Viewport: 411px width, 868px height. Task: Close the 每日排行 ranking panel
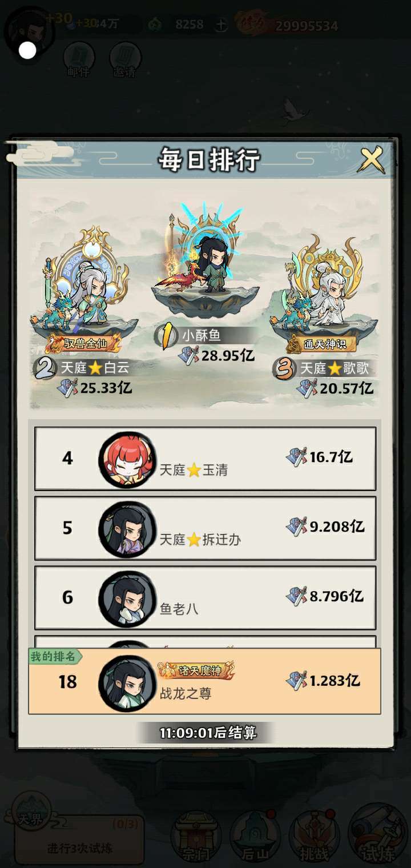click(x=371, y=160)
